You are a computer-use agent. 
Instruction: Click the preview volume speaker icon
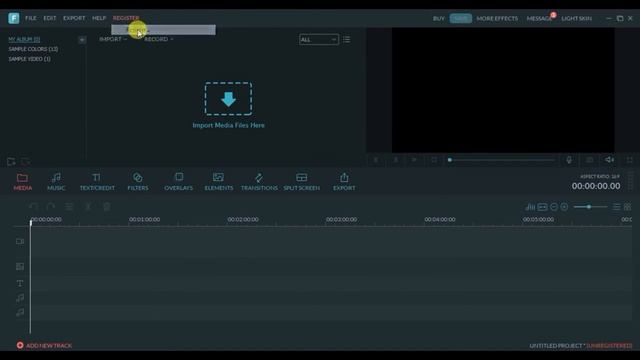[609, 160]
